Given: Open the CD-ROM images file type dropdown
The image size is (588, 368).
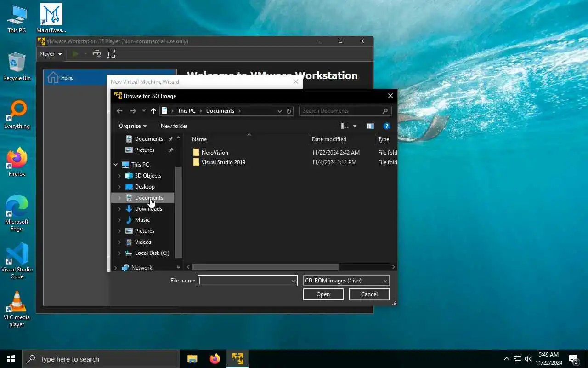Looking at the screenshot, I should [x=346, y=281].
